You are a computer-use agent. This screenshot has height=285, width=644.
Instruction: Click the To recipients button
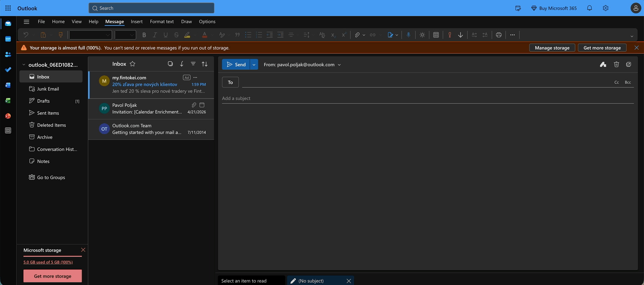230,82
